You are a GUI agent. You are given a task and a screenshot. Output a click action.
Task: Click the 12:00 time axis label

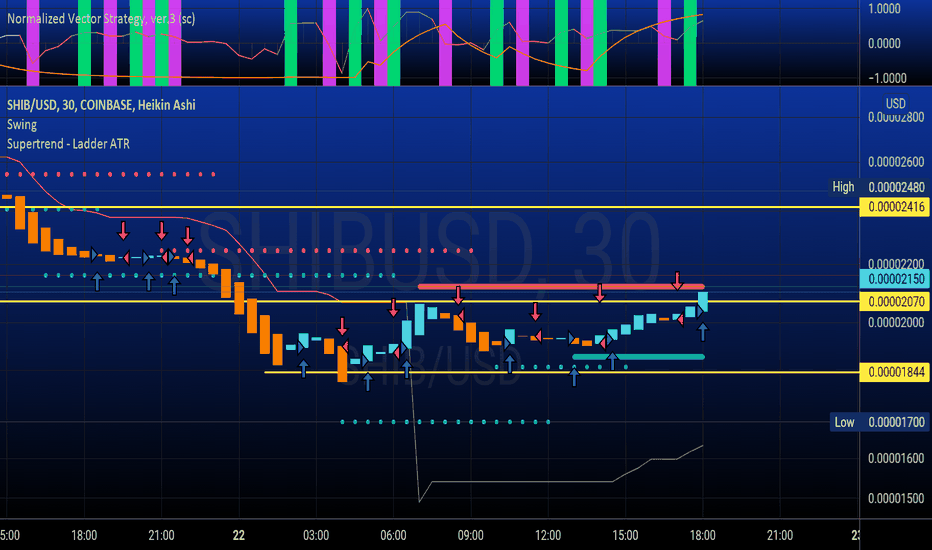pos(547,535)
